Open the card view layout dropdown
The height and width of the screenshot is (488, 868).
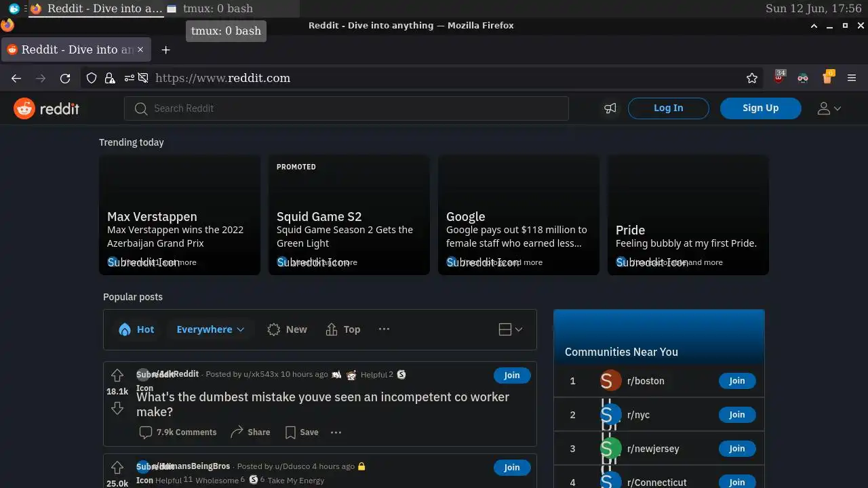[511, 329]
